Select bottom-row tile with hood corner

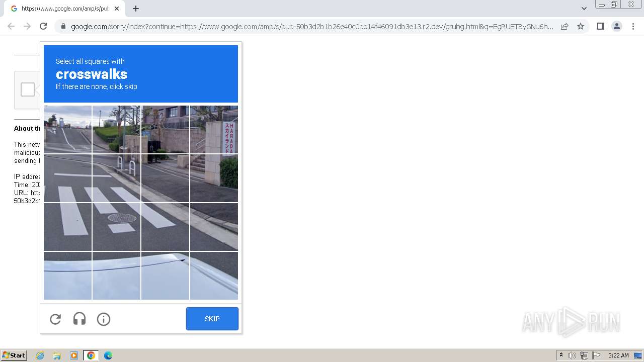click(165, 276)
